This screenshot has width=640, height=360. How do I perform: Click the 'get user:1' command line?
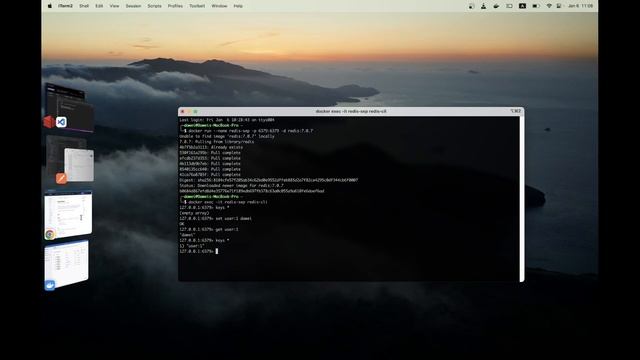(x=209, y=229)
